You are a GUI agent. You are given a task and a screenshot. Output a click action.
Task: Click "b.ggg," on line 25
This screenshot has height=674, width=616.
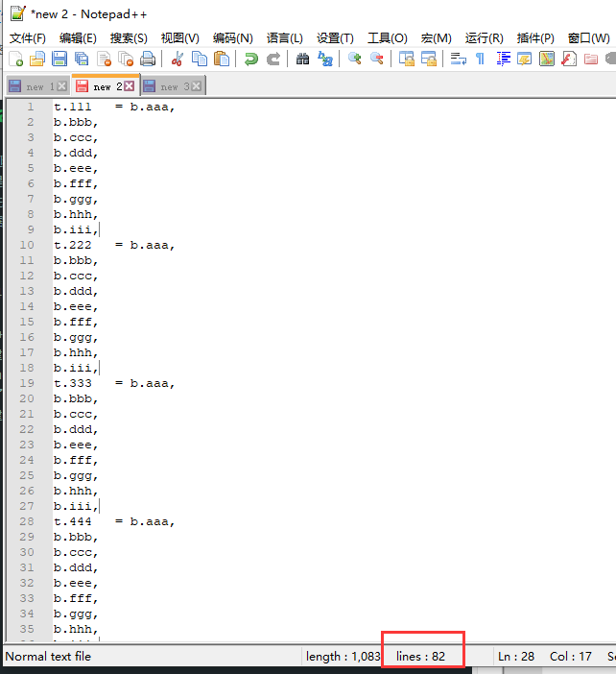coord(76,475)
